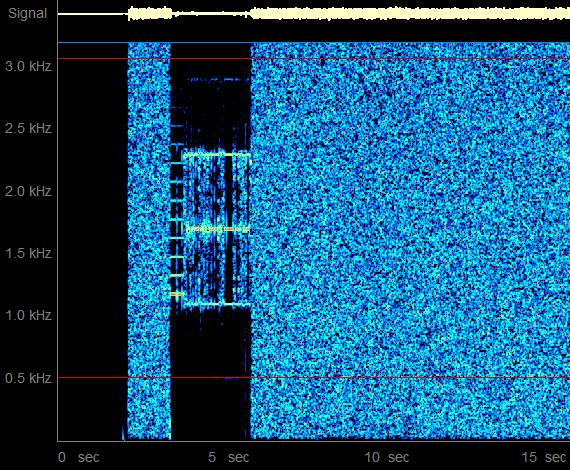570x470 pixels.
Task: Click the 10 sec time axis label
Action: click(x=387, y=457)
